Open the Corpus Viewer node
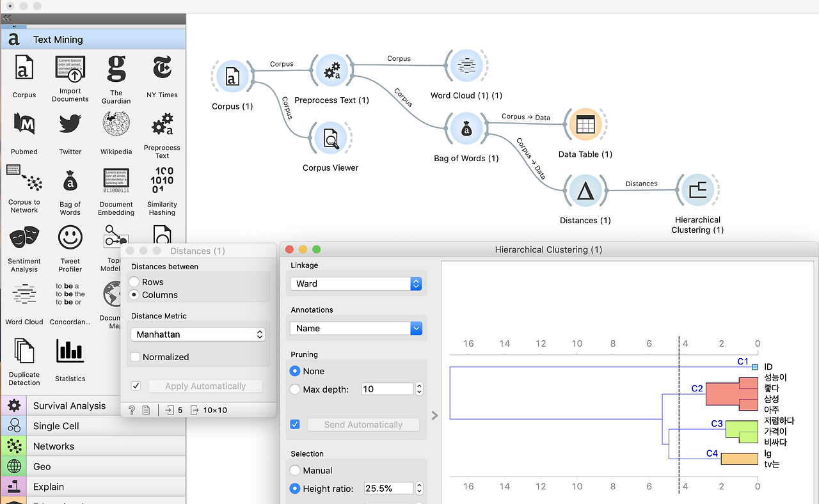 tap(331, 139)
